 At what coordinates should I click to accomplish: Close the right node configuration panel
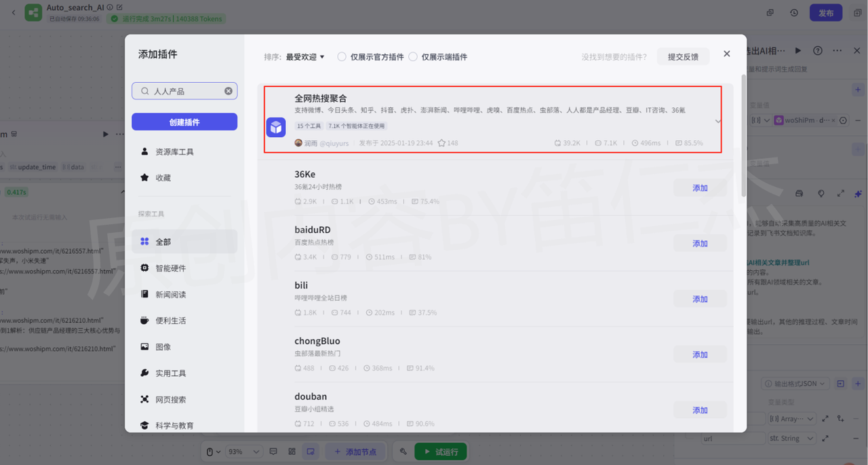tap(856, 51)
